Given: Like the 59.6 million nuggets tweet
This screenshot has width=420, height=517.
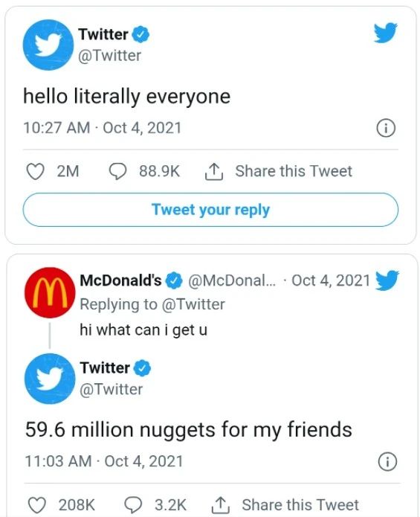Looking at the screenshot, I should [37, 505].
